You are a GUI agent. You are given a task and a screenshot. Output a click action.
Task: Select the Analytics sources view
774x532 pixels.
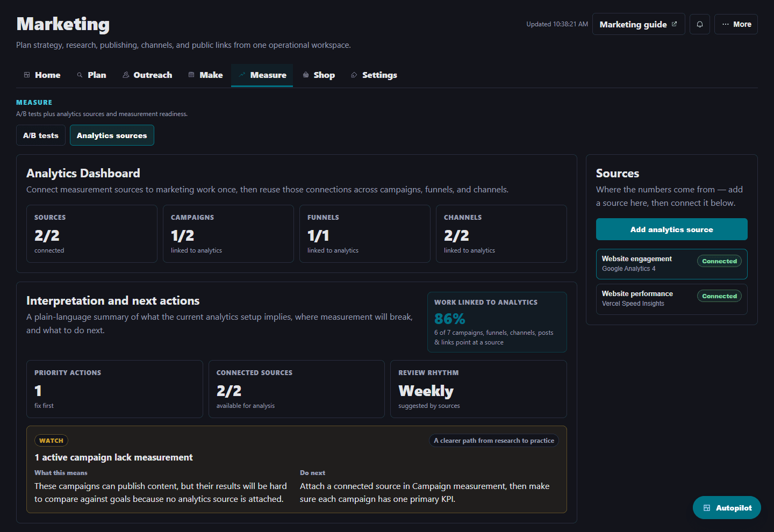(112, 135)
